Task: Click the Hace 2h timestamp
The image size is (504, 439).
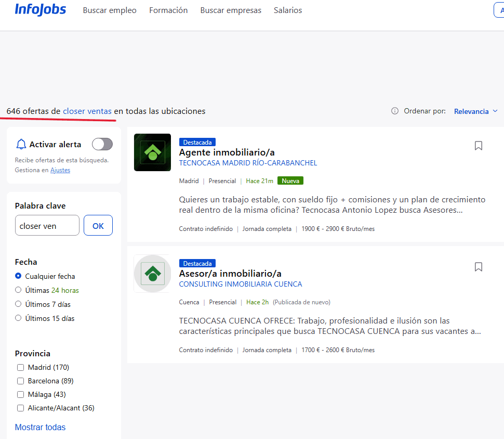Action: click(x=257, y=302)
